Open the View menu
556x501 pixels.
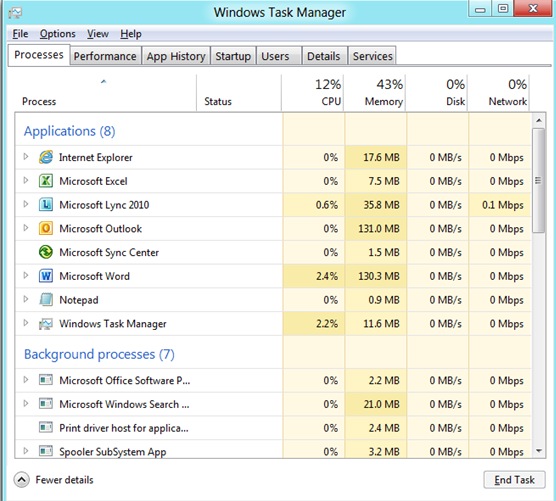pos(98,34)
